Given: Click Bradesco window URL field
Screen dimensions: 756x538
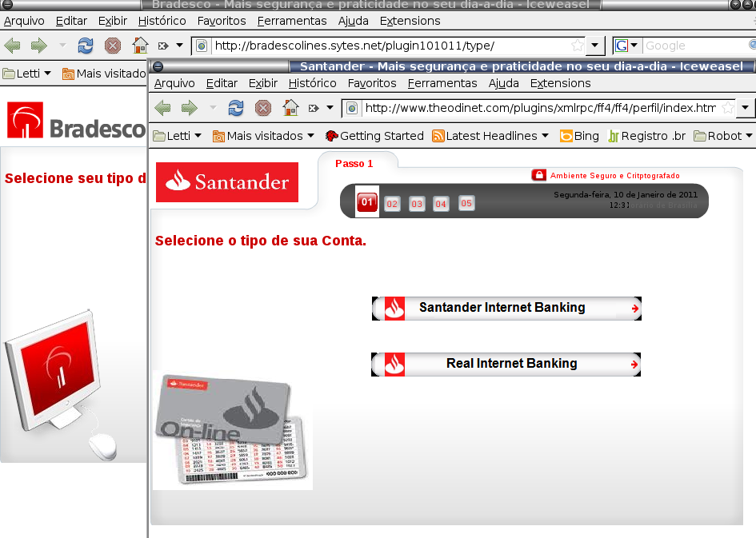Looking at the screenshot, I should point(390,46).
